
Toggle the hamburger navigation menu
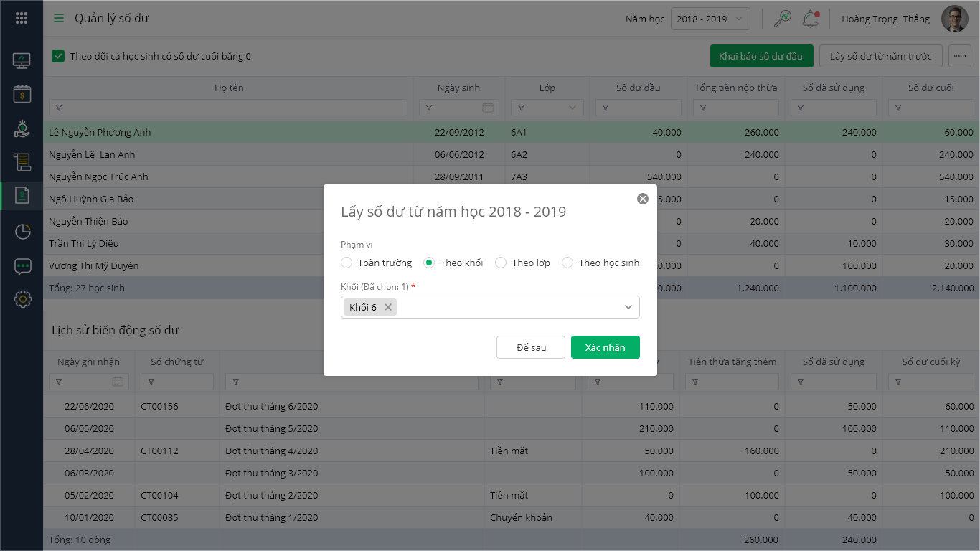pyautogui.click(x=59, y=19)
